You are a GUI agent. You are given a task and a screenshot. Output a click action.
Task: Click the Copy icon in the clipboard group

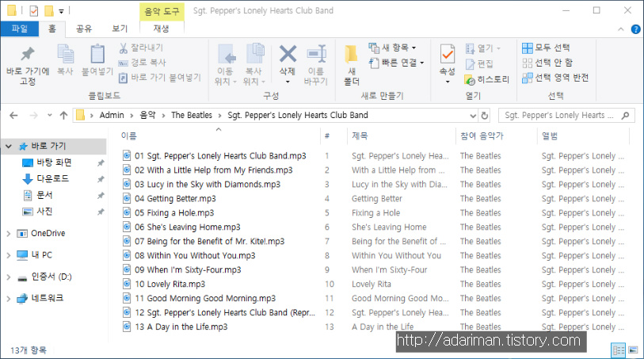pyautogui.click(x=65, y=54)
